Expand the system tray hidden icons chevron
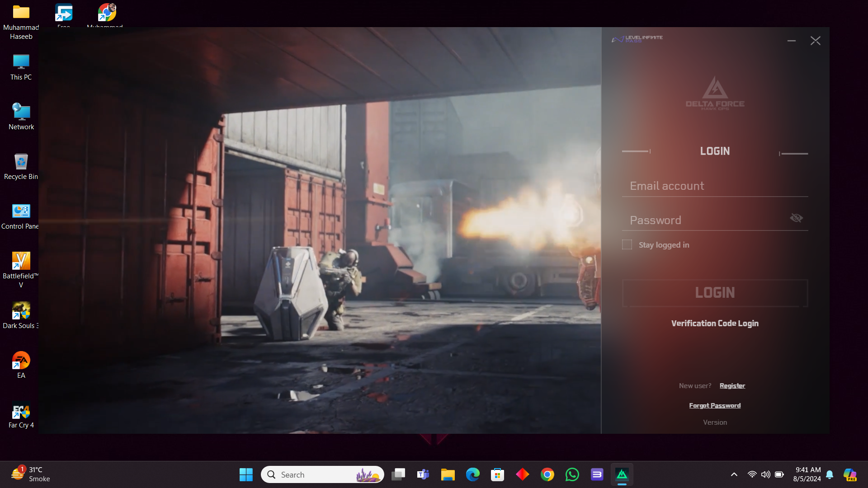 point(734,474)
